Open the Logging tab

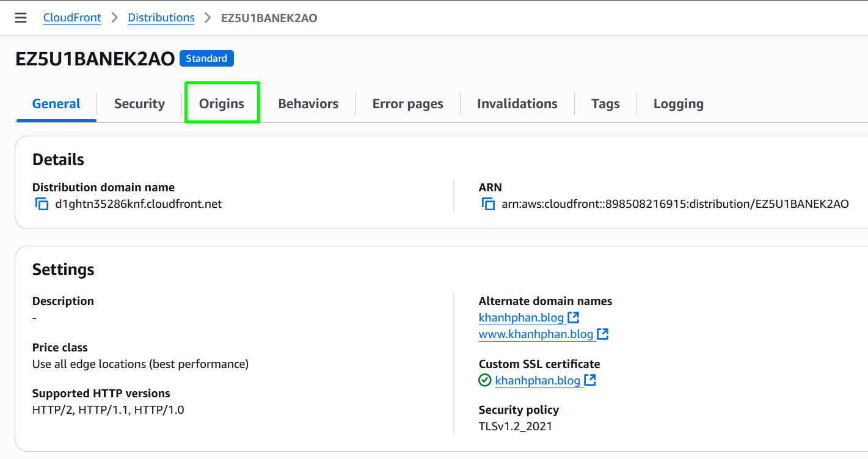(679, 104)
